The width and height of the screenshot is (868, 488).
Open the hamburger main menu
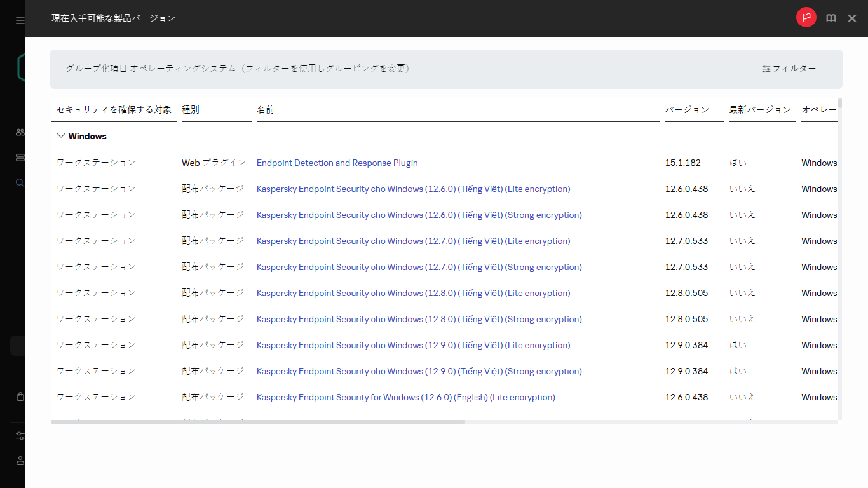point(20,20)
